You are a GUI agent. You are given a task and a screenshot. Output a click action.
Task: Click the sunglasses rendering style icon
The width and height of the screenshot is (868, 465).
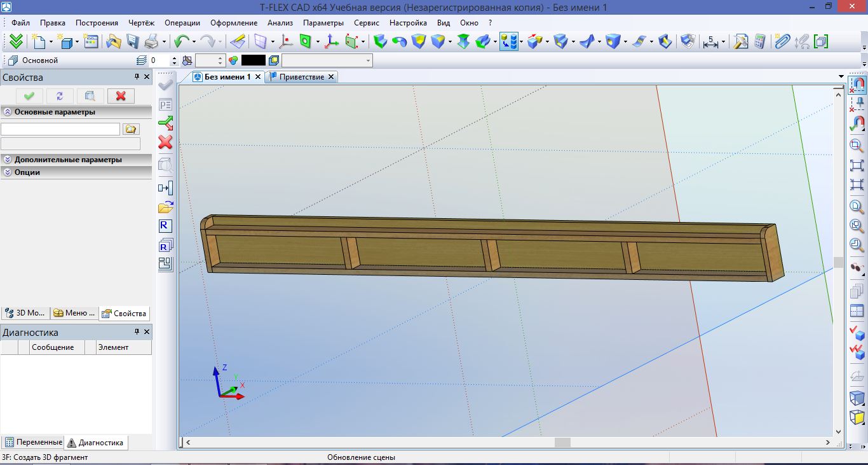tap(857, 267)
